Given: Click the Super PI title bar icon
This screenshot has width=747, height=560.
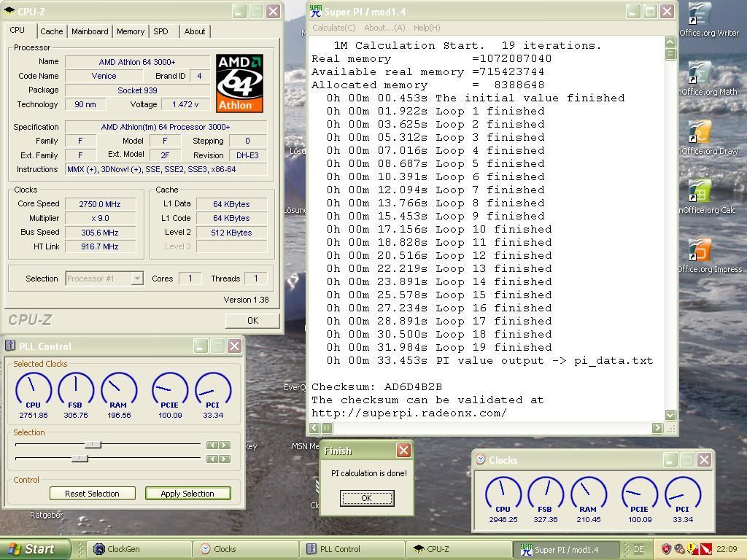Looking at the screenshot, I should [315, 11].
